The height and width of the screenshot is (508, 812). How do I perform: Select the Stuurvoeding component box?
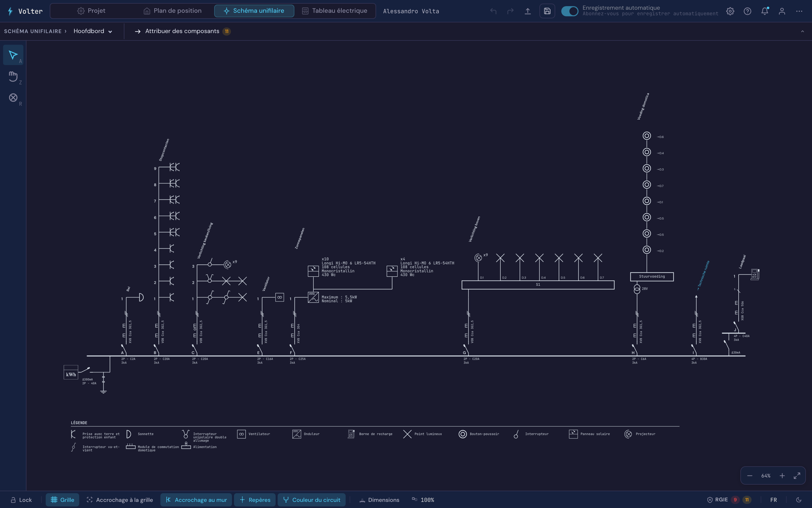652,277
